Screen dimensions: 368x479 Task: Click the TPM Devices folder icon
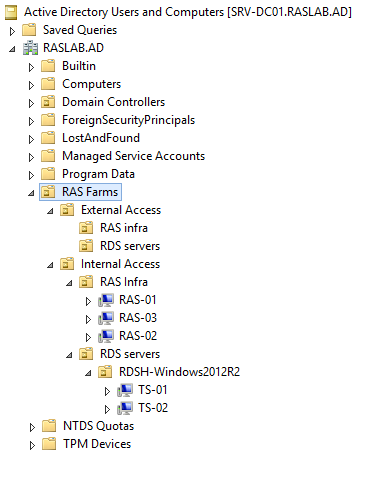49,444
